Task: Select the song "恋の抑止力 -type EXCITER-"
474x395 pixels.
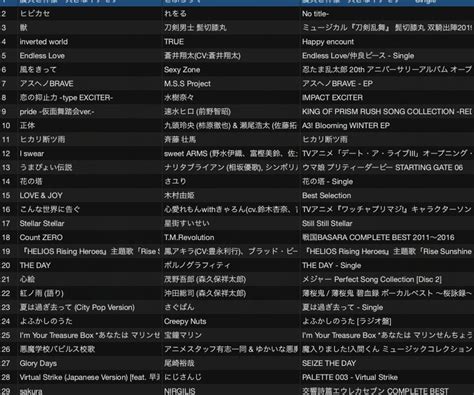Action: pyautogui.click(x=66, y=98)
